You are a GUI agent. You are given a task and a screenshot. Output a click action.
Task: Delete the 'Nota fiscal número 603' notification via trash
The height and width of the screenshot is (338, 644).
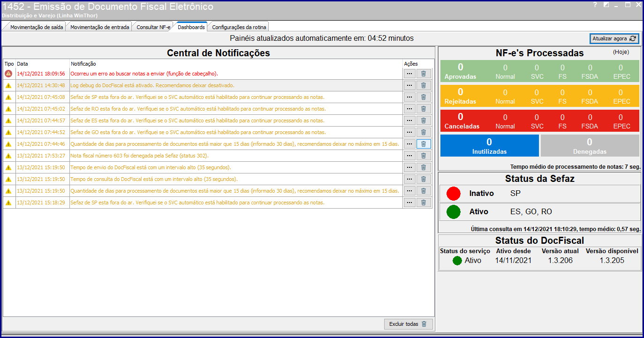coord(424,156)
